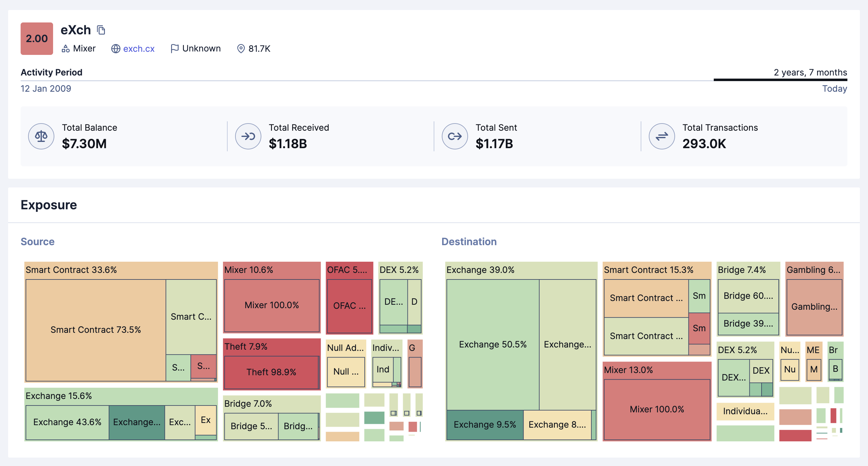The height and width of the screenshot is (466, 868).
Task: Click the 2.00 risk score badge
Action: pyautogui.click(x=37, y=39)
